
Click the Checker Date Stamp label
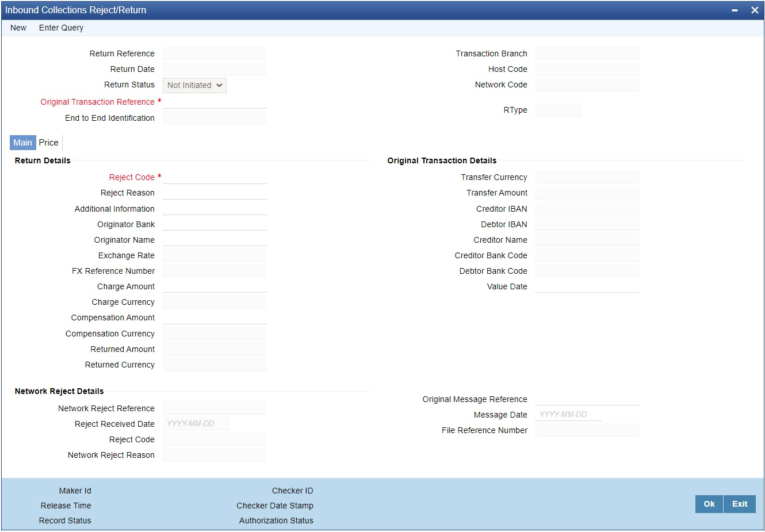tap(275, 506)
